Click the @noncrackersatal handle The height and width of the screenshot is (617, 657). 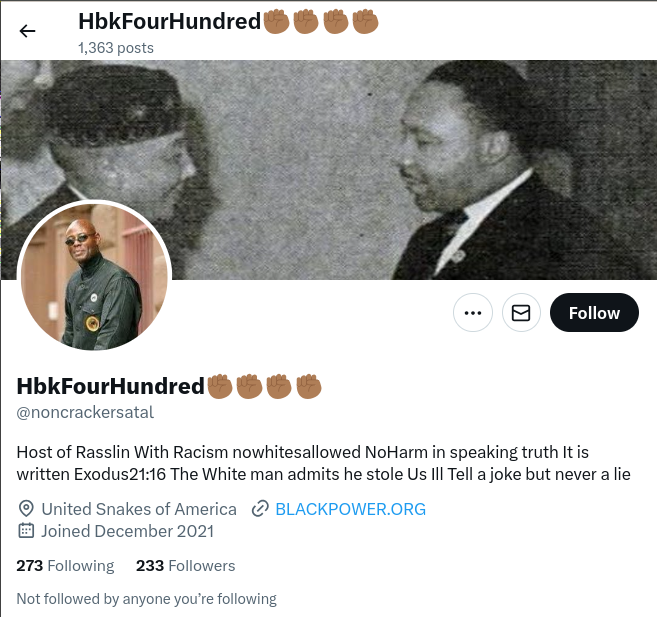[85, 413]
